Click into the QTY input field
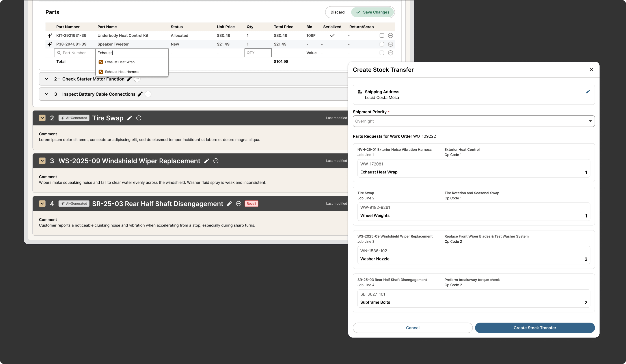 point(258,53)
